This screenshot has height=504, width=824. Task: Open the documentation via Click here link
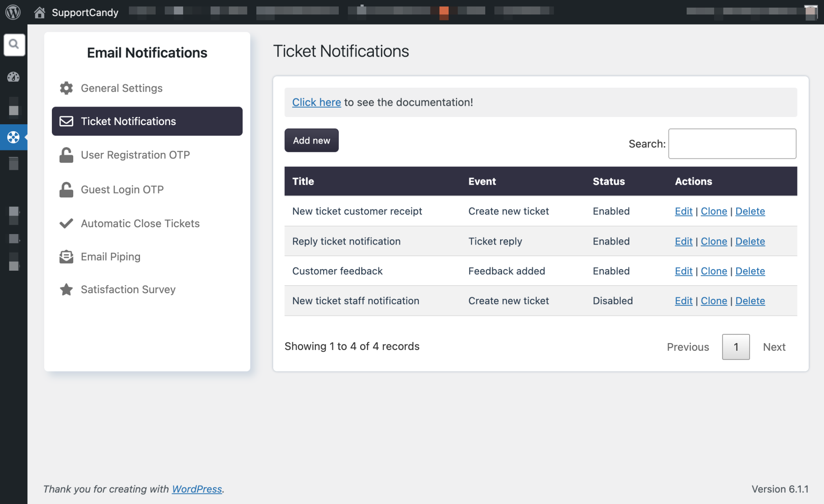click(x=316, y=102)
